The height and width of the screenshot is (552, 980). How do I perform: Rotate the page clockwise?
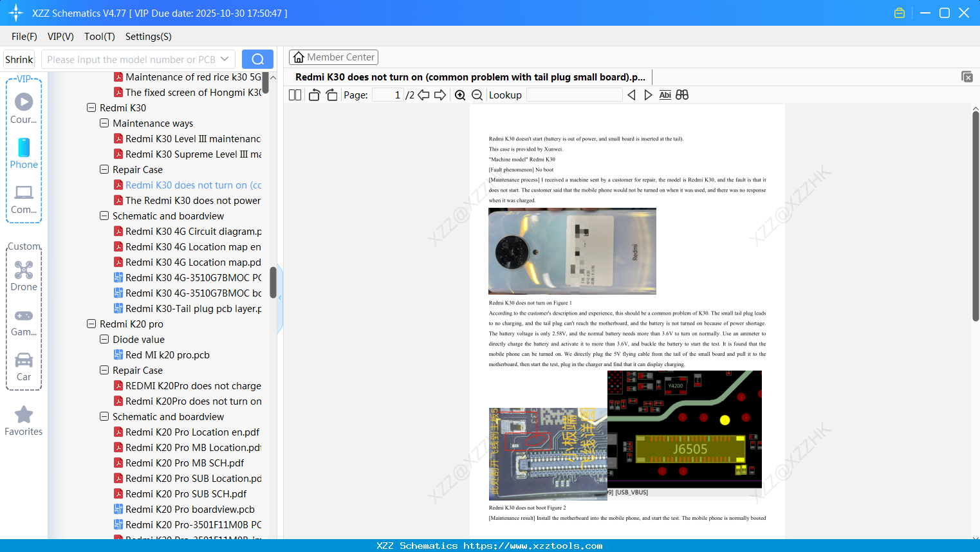331,95
